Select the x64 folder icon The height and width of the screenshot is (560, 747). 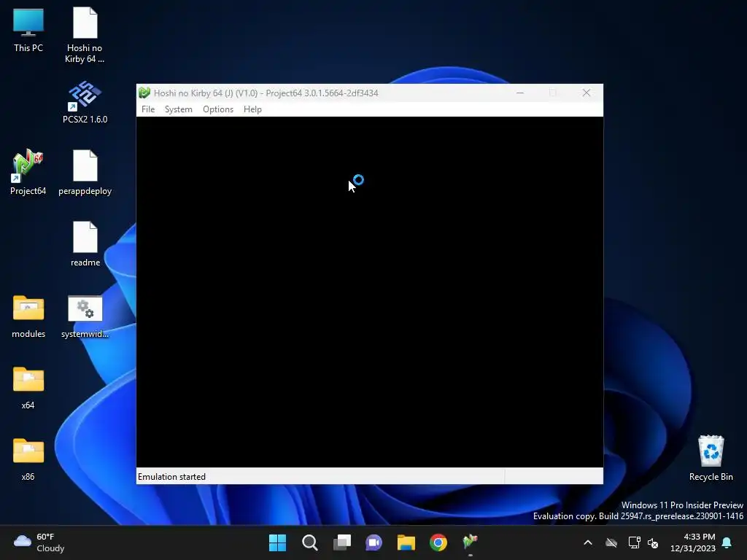28,388
